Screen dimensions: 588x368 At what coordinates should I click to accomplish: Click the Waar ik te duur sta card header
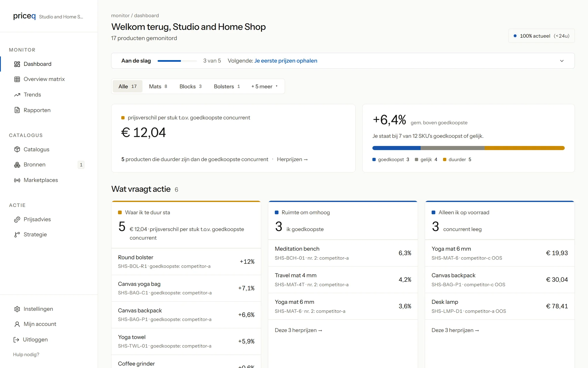[186, 225]
